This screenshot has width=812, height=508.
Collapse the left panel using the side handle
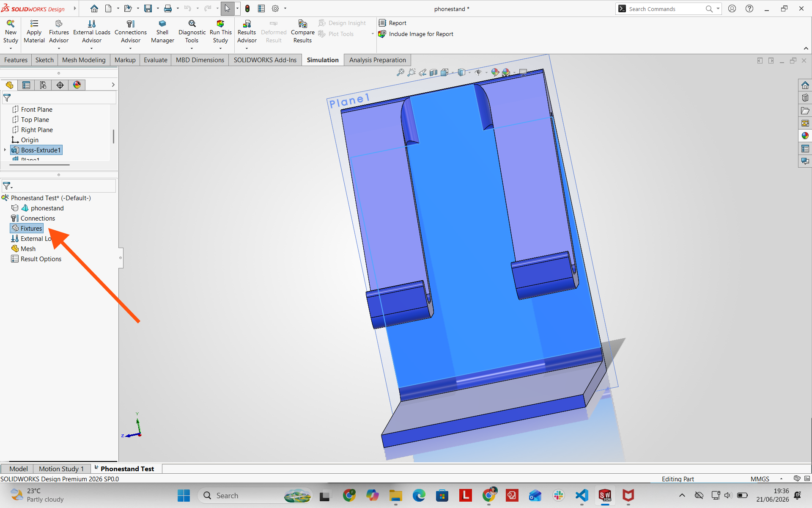pos(121,258)
